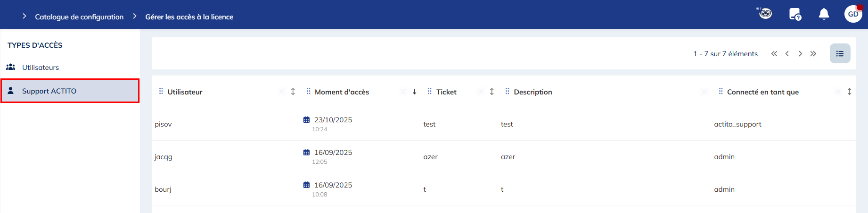Select the pisov user row

click(163, 124)
